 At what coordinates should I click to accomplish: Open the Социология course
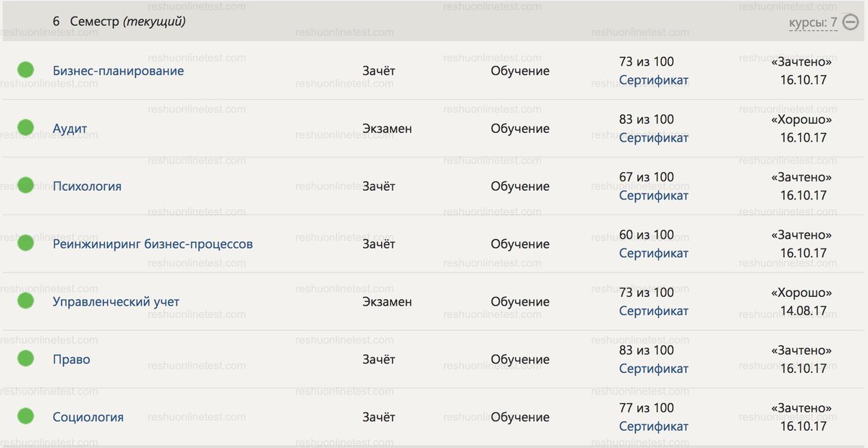coord(89,417)
